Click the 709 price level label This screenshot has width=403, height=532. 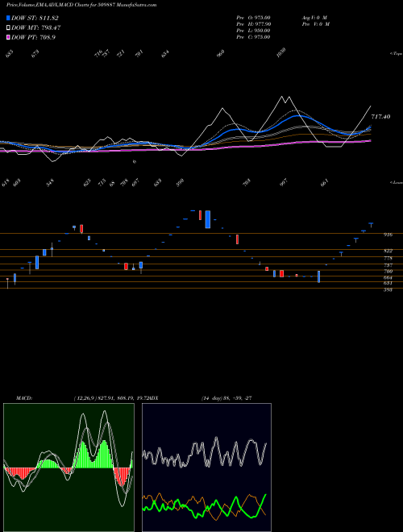pyautogui.click(x=388, y=272)
